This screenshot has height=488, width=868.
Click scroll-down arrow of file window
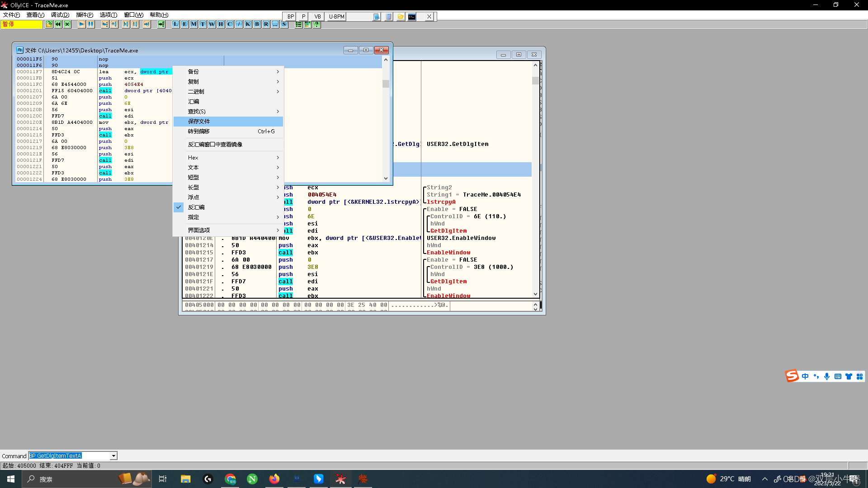[386, 178]
